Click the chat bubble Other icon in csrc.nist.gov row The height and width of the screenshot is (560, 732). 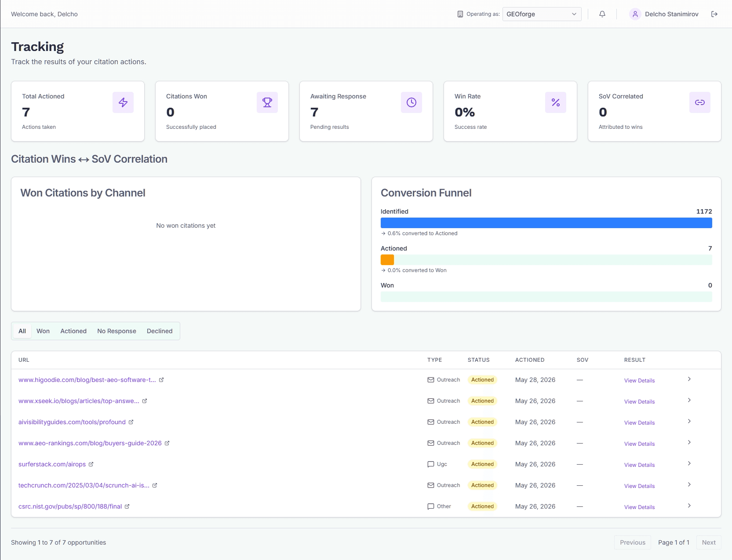[431, 506]
